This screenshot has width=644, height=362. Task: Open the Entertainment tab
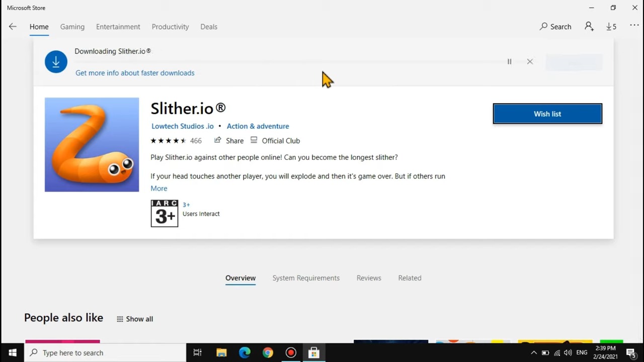click(118, 27)
